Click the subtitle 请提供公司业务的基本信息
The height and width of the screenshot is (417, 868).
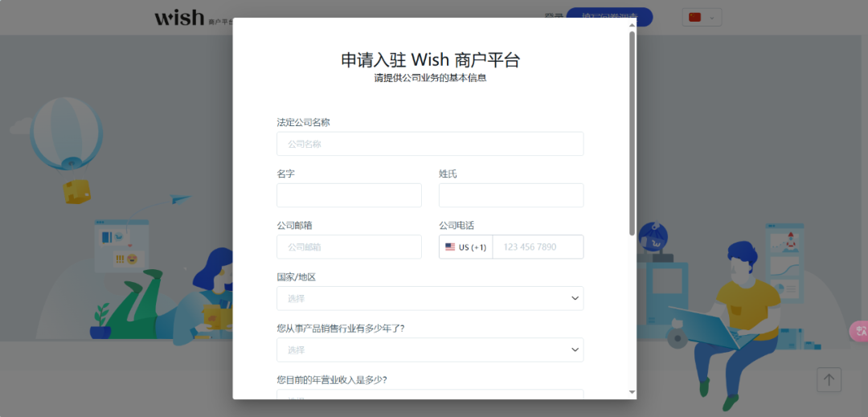click(430, 78)
